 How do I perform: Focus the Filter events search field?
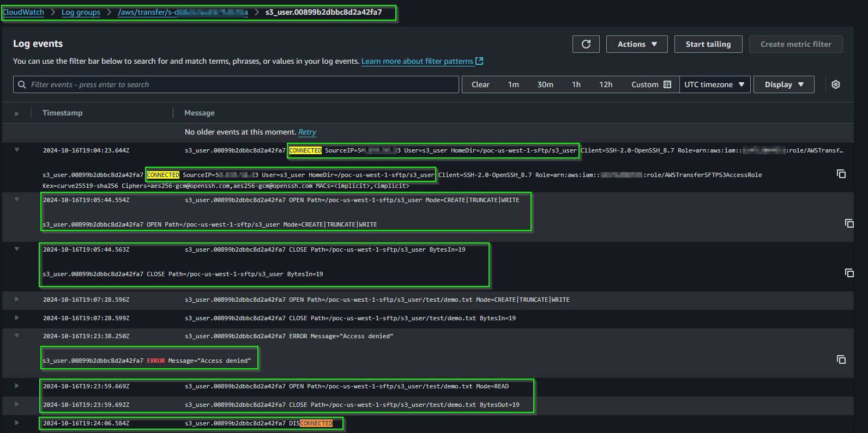236,84
